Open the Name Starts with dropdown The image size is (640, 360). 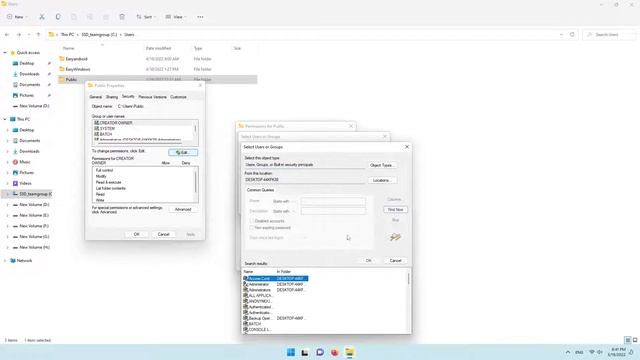(283, 201)
